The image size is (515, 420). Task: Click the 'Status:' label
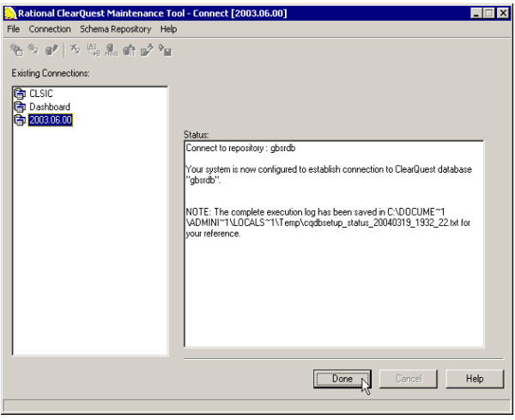[x=196, y=135]
